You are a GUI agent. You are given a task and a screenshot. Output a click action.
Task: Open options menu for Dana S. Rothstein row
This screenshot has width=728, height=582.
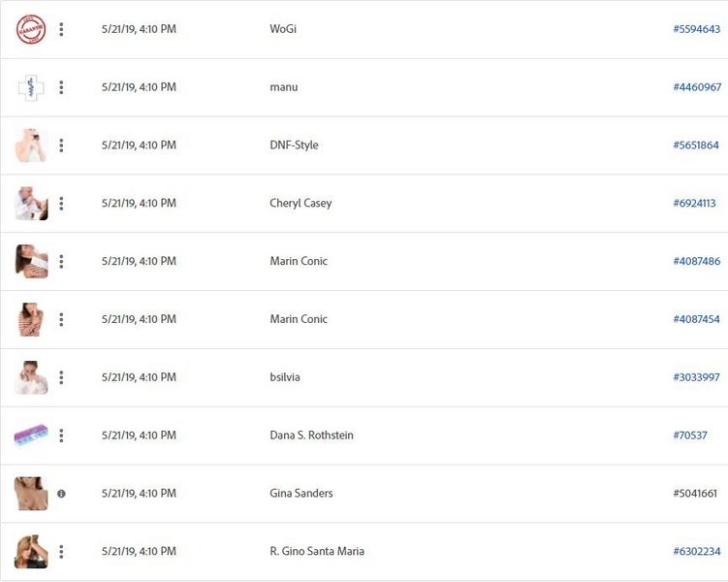point(61,436)
